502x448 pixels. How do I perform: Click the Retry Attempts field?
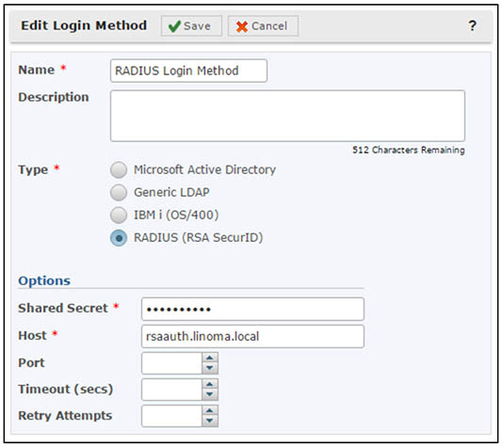[171, 416]
